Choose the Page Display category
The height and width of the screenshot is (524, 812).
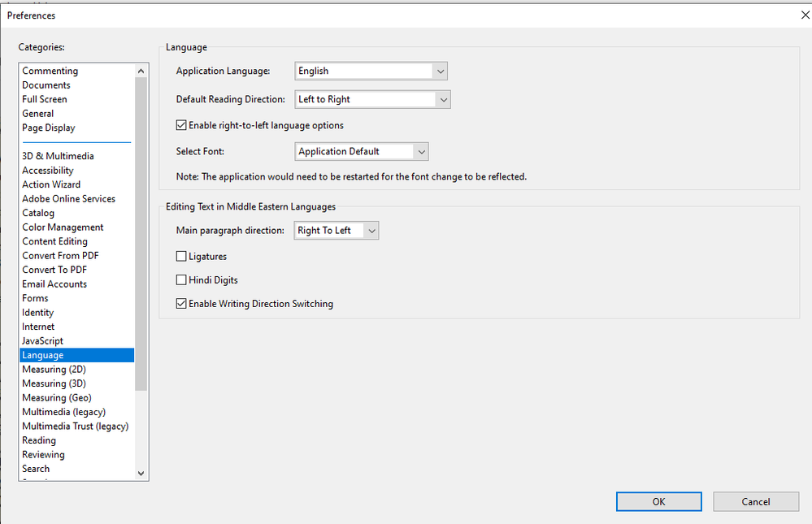[x=49, y=128]
